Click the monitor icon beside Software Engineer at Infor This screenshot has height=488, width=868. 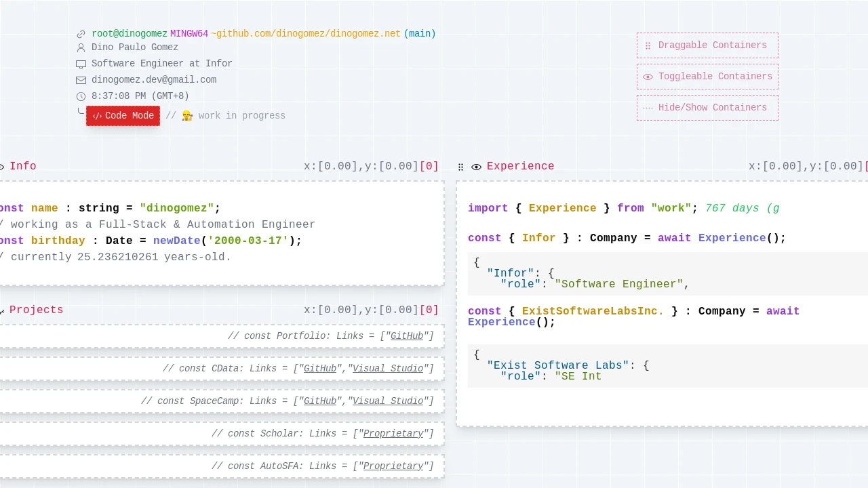click(x=81, y=64)
